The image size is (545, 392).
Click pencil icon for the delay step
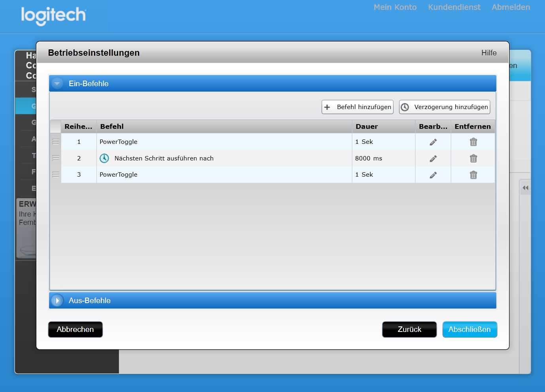click(x=433, y=158)
